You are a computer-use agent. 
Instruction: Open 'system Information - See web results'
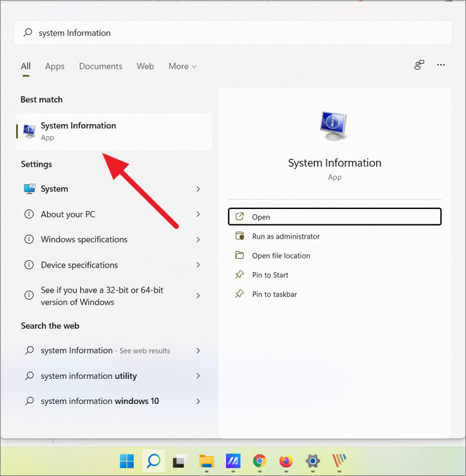point(114,351)
